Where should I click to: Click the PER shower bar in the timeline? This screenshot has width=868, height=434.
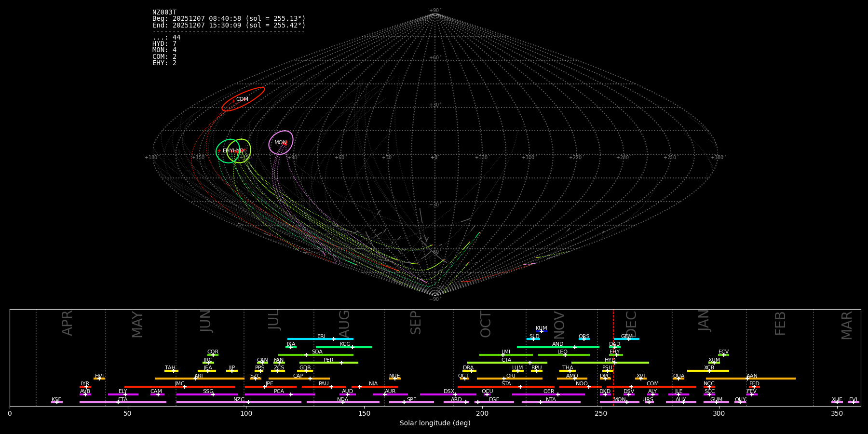tap(329, 363)
